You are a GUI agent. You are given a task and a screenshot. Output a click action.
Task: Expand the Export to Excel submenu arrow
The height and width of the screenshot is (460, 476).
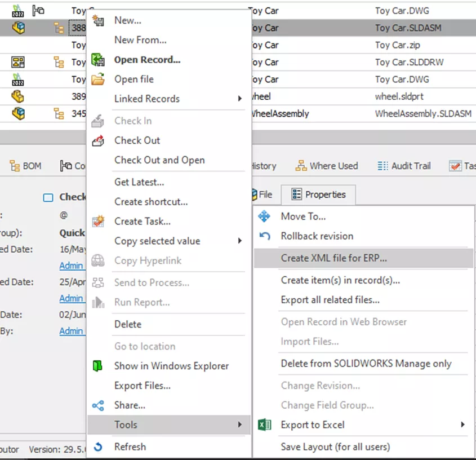click(x=463, y=425)
